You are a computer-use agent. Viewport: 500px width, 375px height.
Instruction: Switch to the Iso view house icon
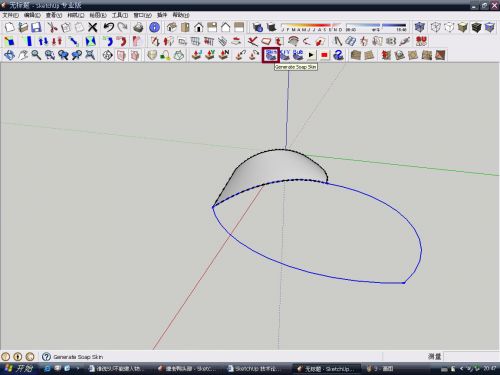171,27
